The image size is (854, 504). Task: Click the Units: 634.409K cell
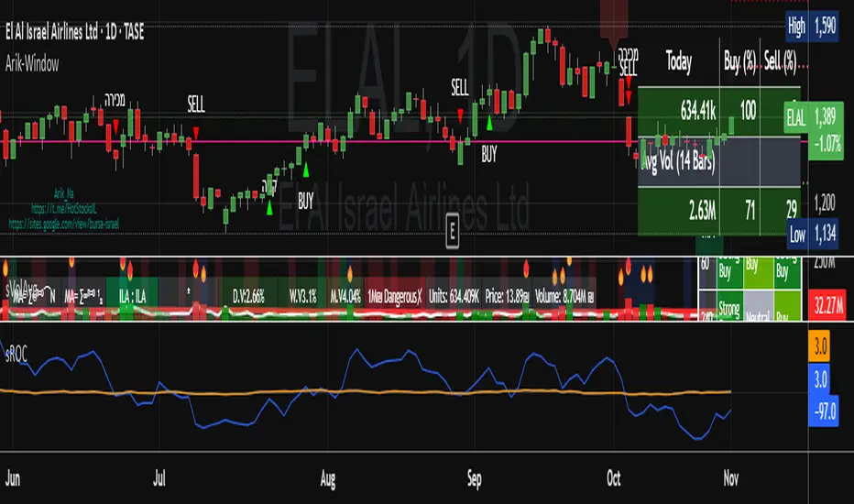[454, 296]
